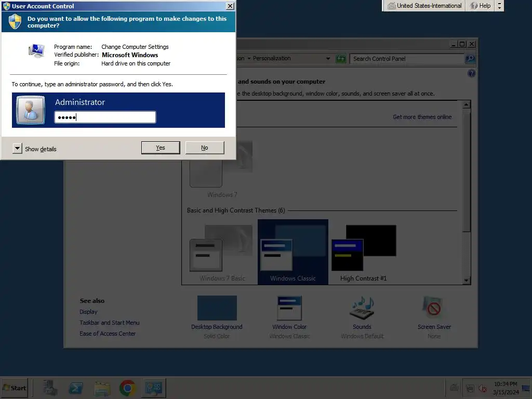
Task: Open Window Color settings
Action: (289, 317)
